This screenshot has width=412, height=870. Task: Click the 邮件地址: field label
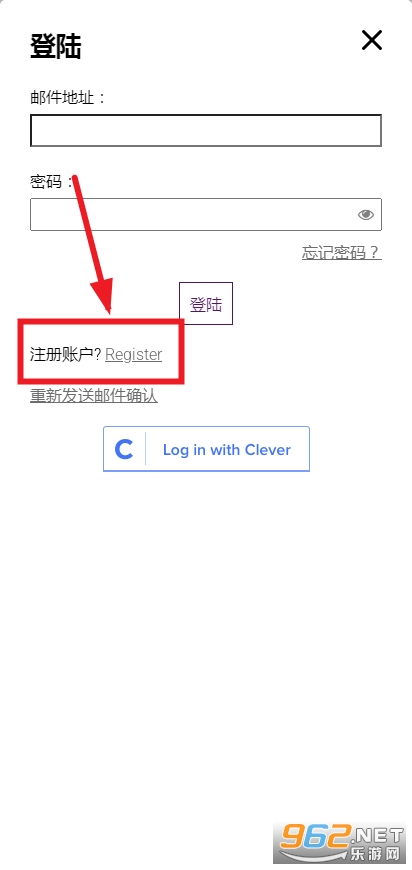point(67,98)
